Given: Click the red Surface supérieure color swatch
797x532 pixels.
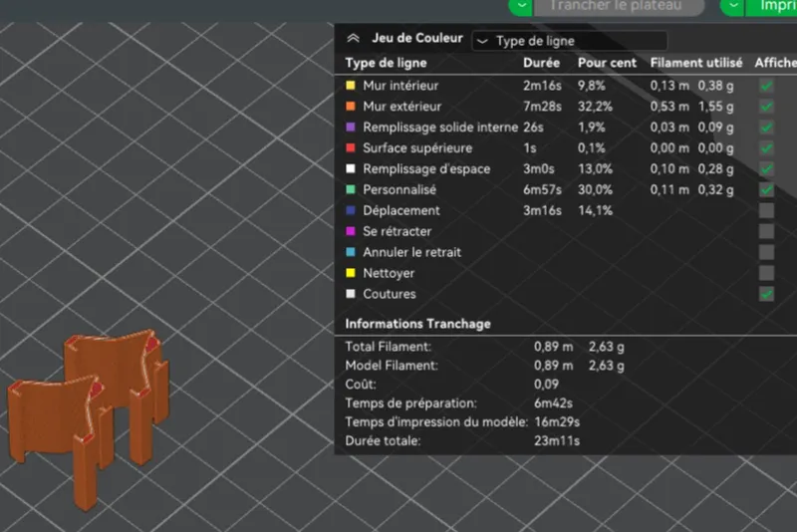Looking at the screenshot, I should pyautogui.click(x=351, y=147).
